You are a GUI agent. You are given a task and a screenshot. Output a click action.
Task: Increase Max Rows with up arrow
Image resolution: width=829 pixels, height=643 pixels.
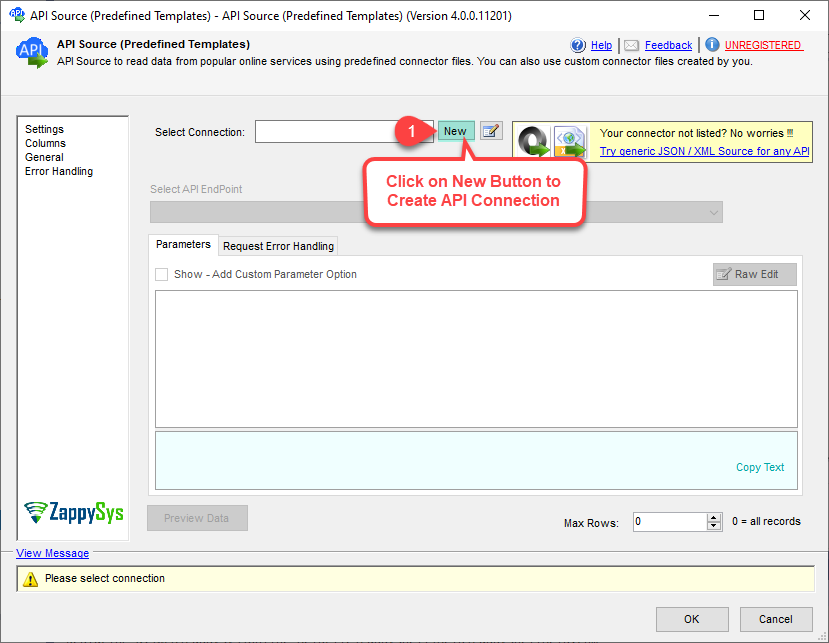point(714,517)
